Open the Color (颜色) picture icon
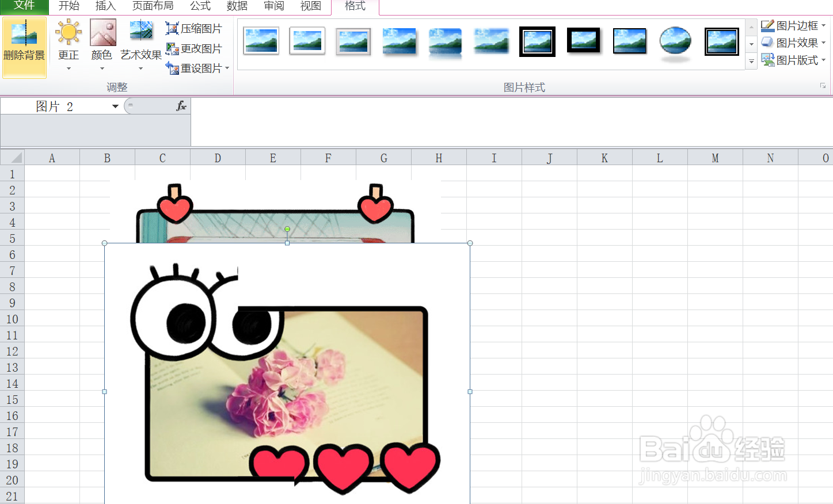833x504 pixels. 102,32
